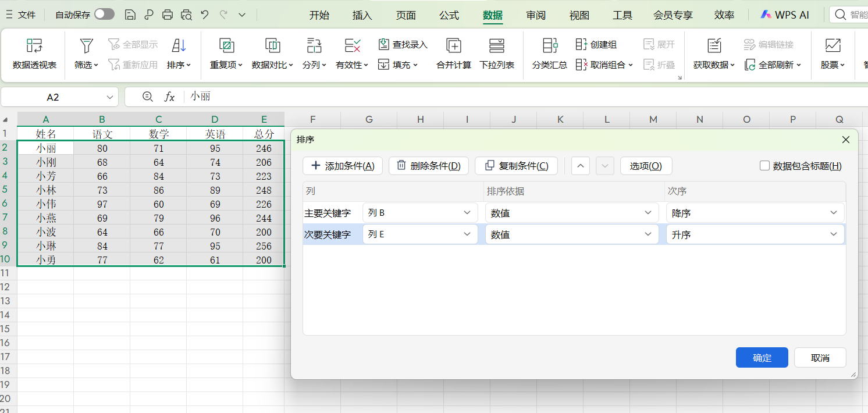The width and height of the screenshot is (868, 413).
Task: Click the 查找录入 icon in the ribbon
Action: pos(401,44)
